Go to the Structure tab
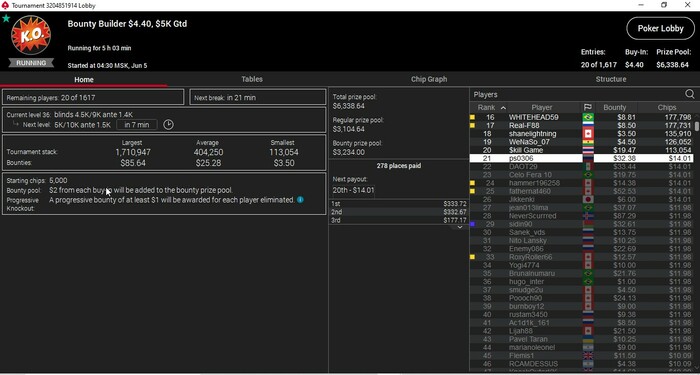Viewport: 700px width, 375px height. (611, 79)
